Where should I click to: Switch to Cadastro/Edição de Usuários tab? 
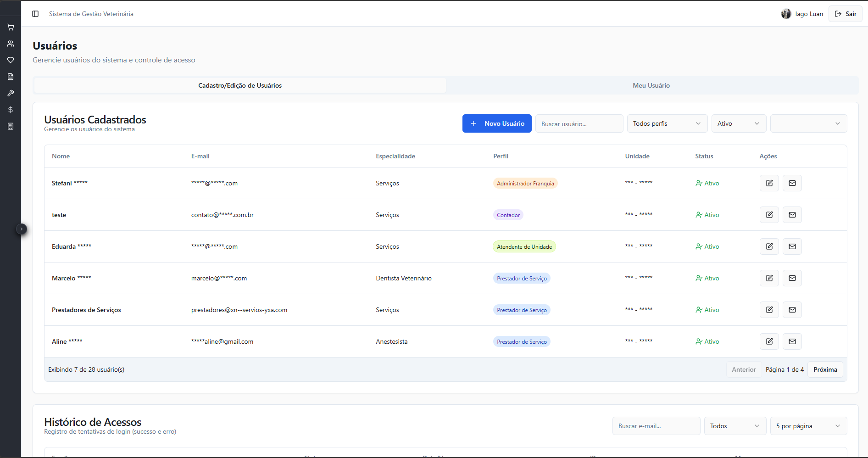[240, 85]
